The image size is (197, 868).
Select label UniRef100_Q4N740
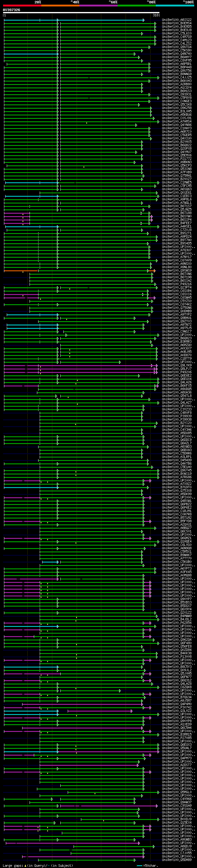click(x=177, y=54)
